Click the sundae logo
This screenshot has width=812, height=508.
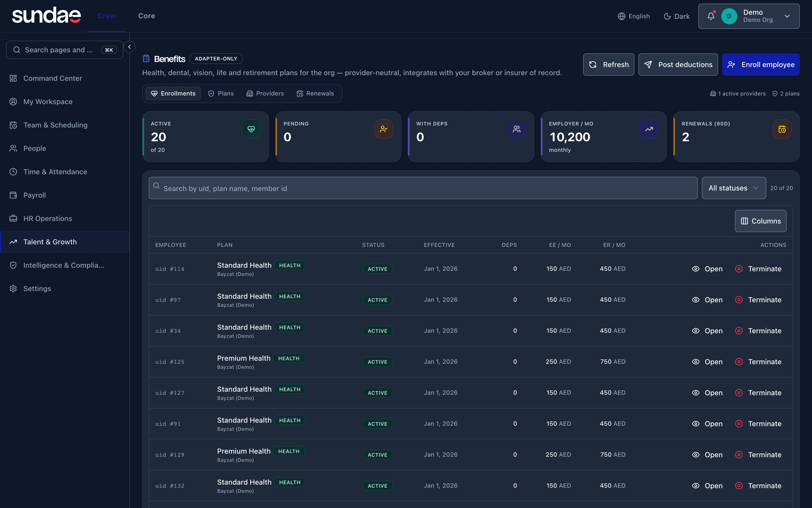pyautogui.click(x=46, y=15)
